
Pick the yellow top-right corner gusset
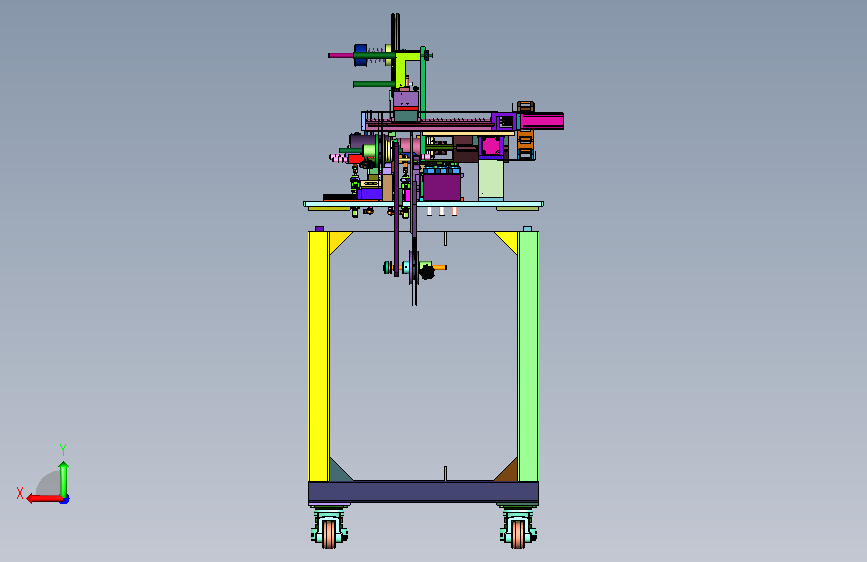coord(507,242)
